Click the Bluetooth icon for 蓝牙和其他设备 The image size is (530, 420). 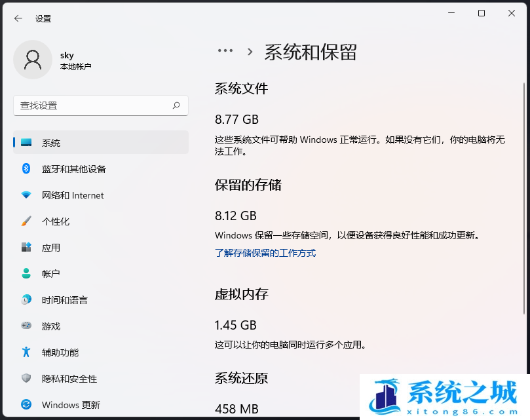pos(26,169)
